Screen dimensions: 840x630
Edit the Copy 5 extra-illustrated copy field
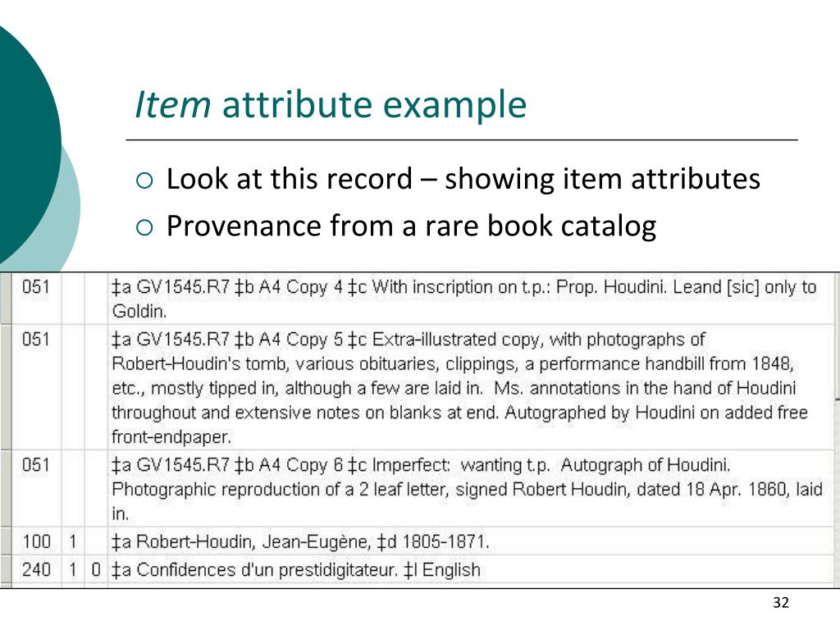pyautogui.click(x=459, y=387)
